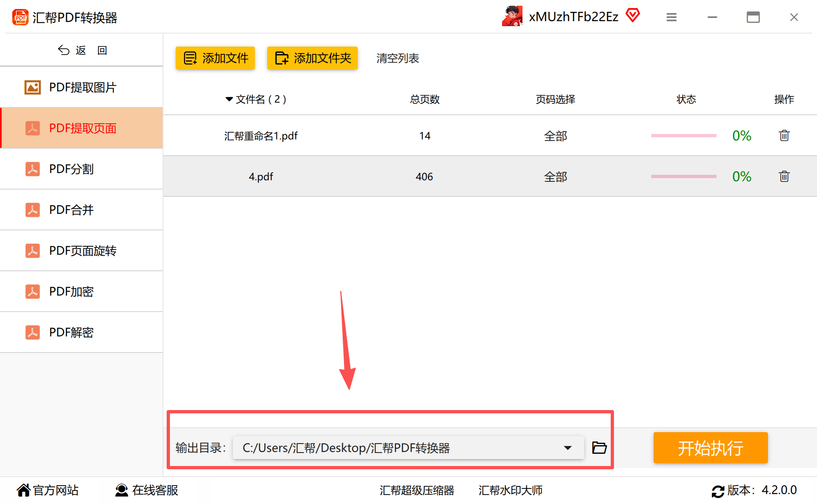Open 全部 page selection for 4.pdf
Screen dimensions: 817x504
555,177
